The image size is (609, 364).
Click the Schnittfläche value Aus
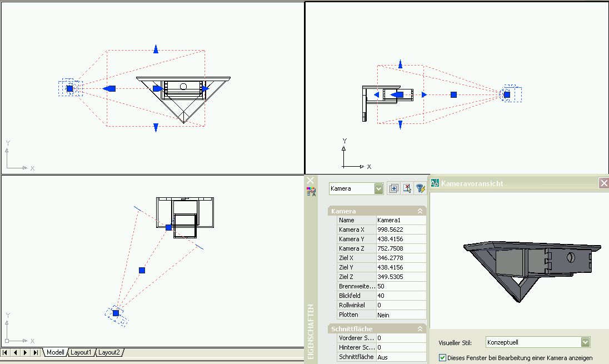click(401, 357)
